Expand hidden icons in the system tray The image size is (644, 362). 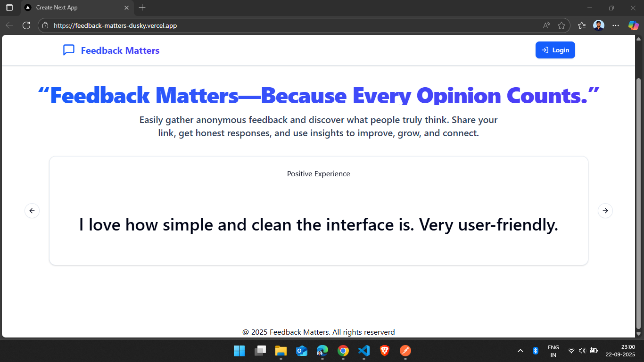click(x=520, y=351)
